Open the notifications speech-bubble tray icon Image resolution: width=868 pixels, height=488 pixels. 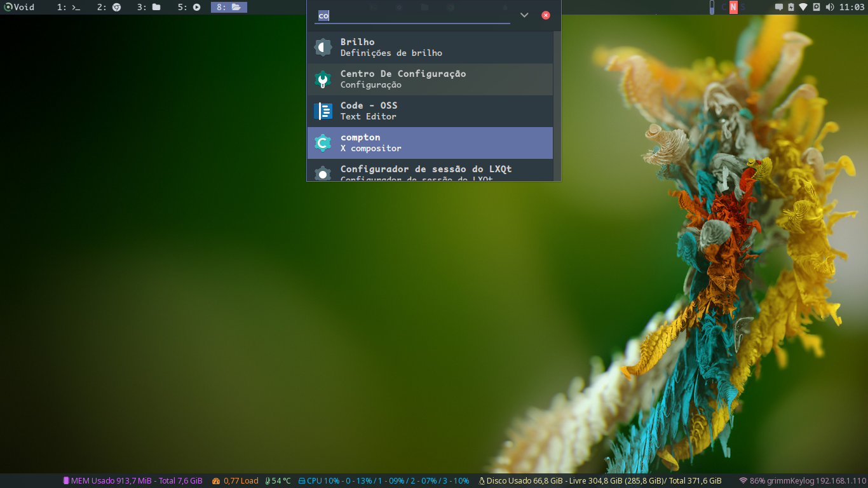778,7
